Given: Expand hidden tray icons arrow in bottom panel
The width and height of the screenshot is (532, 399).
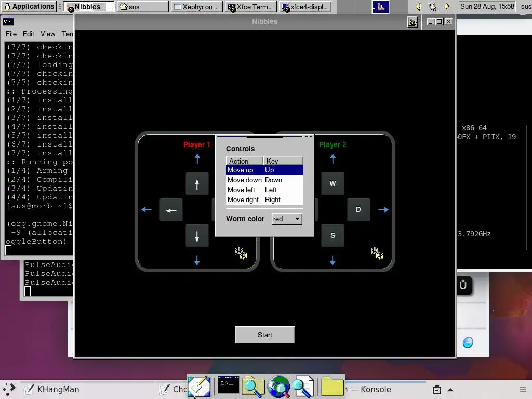Looking at the screenshot, I should (450, 390).
